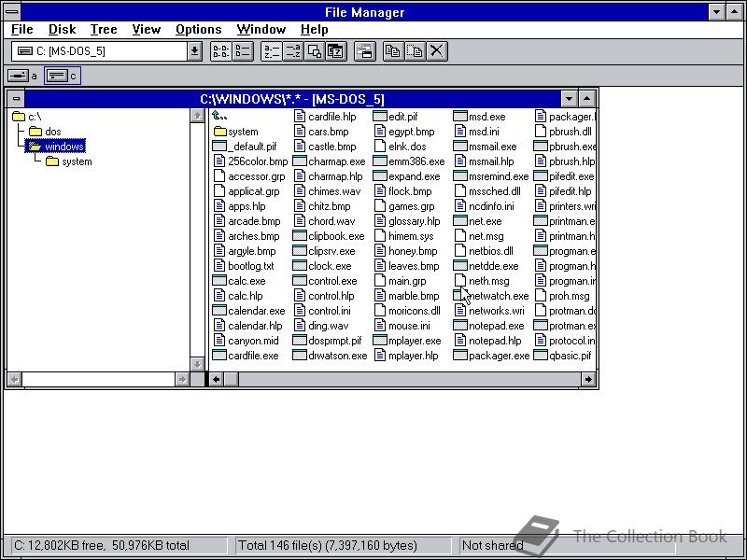Screen dimensions: 747x560
Task: Select networks.wri file
Action: pyautogui.click(x=489, y=311)
